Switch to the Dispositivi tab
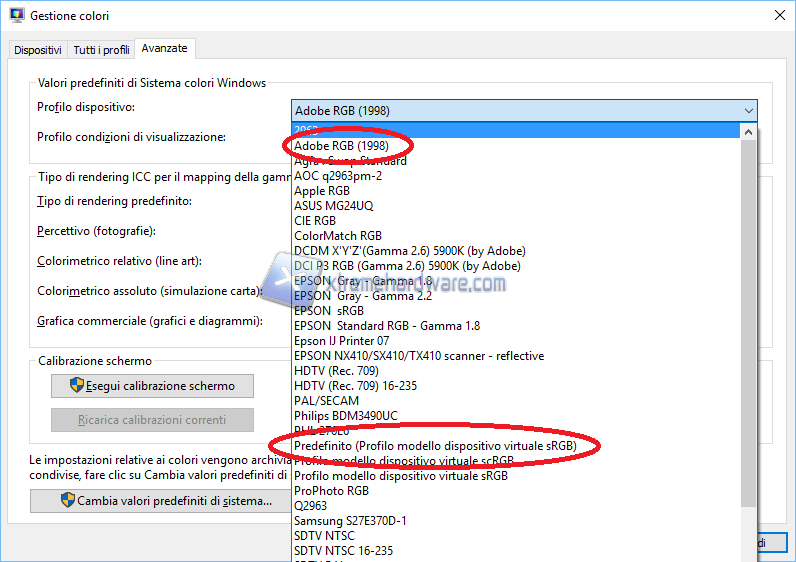The image size is (796, 562). (38, 49)
